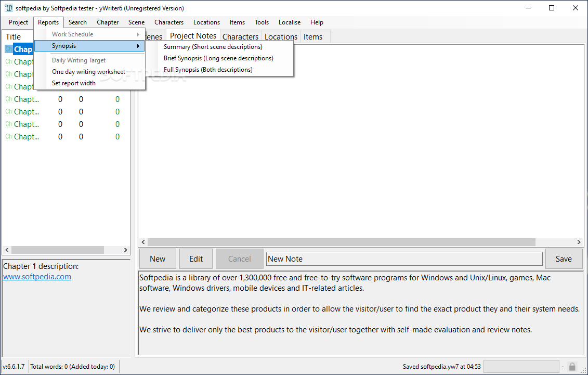Click the New note button

(x=158, y=258)
